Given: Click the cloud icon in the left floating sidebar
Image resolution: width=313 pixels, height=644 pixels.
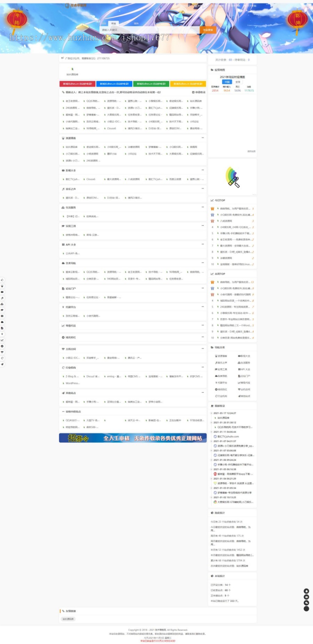Looking at the screenshot, I should tap(2, 322).
